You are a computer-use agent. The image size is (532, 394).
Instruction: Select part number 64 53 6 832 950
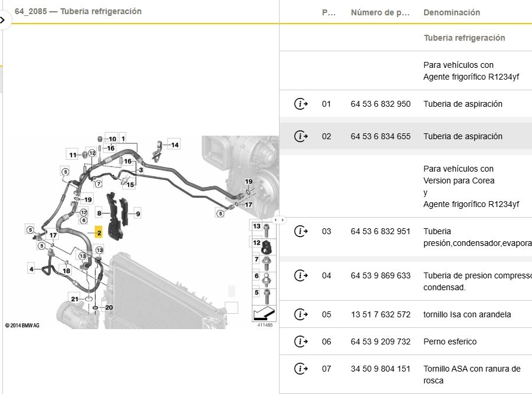point(380,104)
